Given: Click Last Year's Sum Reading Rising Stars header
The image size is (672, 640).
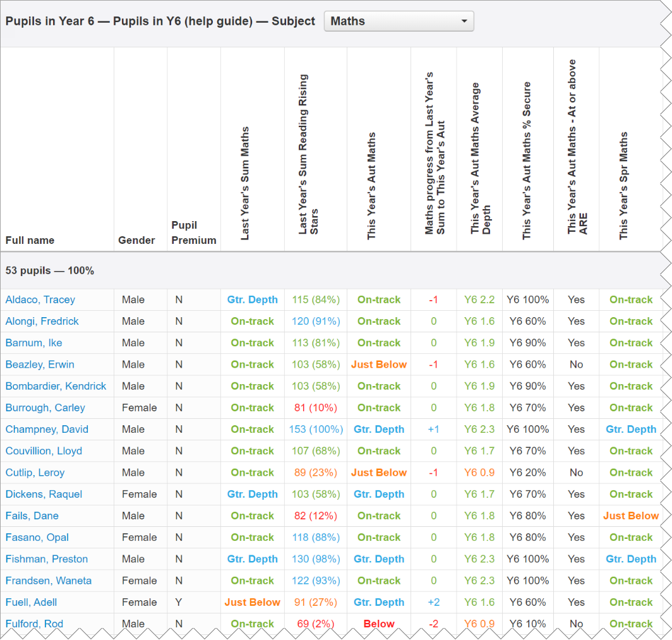Looking at the screenshot, I should click(309, 154).
